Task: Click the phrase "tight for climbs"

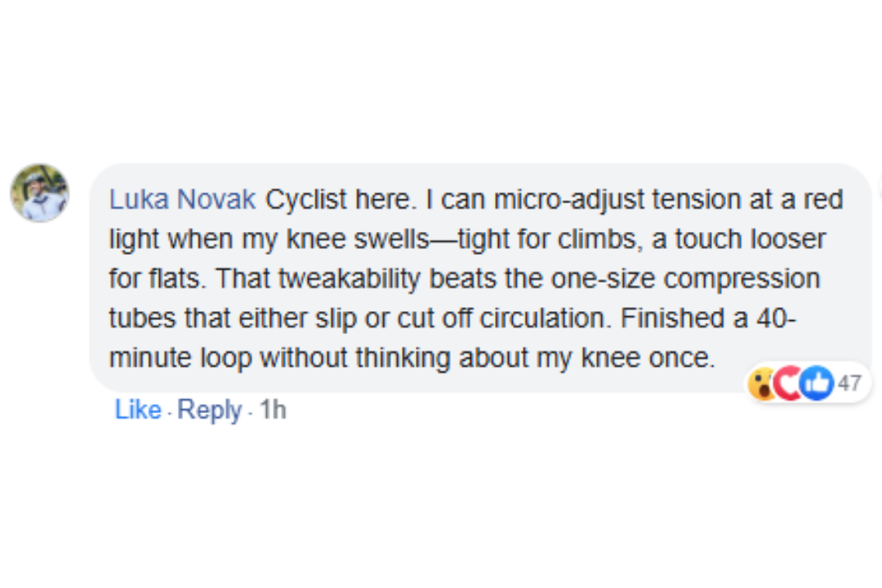Action: pyautogui.click(x=546, y=240)
